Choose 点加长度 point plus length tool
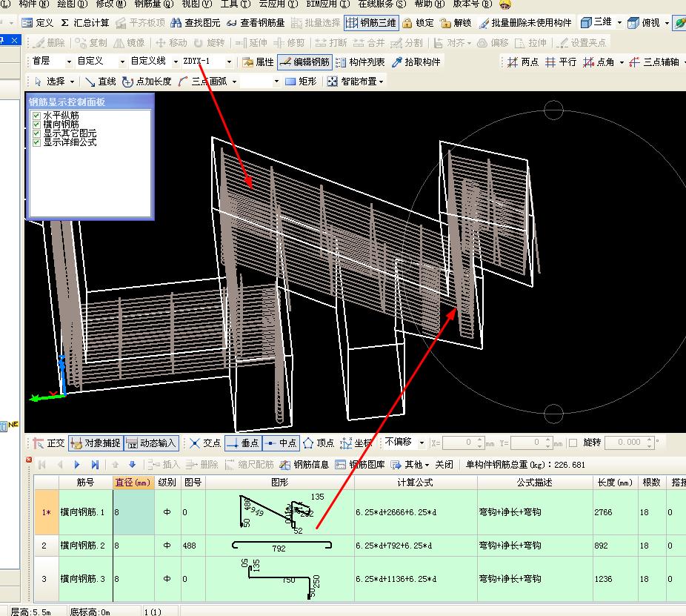Viewport: 686px width, 616px height. point(147,82)
